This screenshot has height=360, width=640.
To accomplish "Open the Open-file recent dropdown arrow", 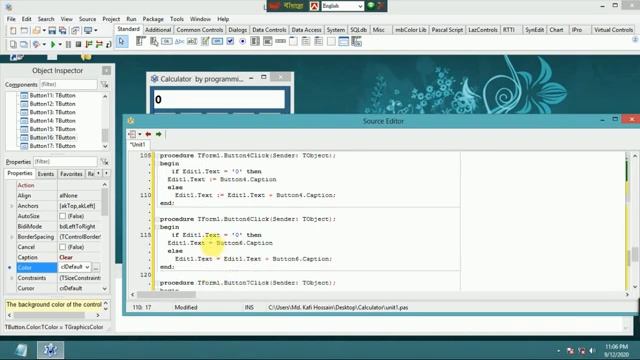I will (44, 31).
